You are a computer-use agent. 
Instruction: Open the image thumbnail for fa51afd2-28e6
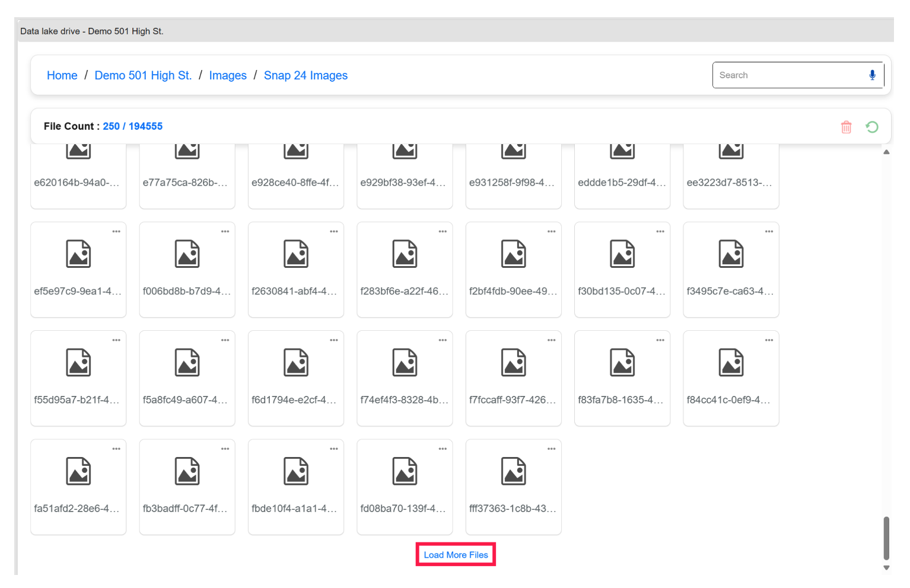click(78, 471)
